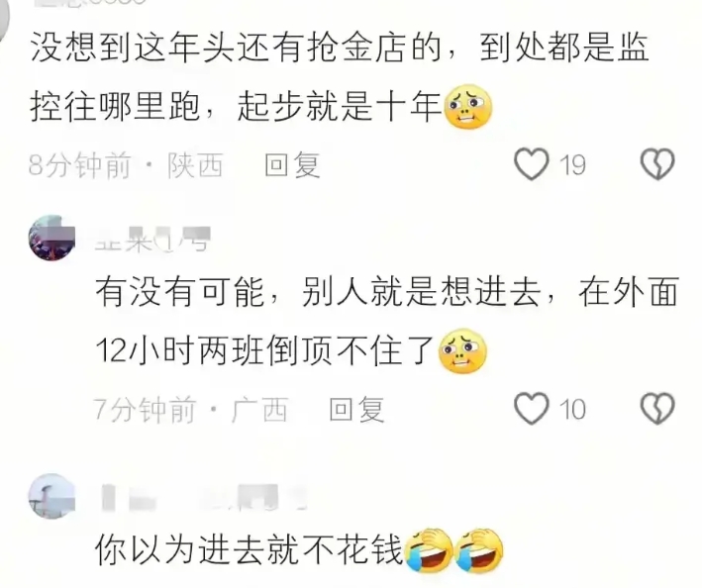Tap the 8分钟前 · 陕西 timestamp
This screenshot has height=588, width=702.
(x=126, y=164)
